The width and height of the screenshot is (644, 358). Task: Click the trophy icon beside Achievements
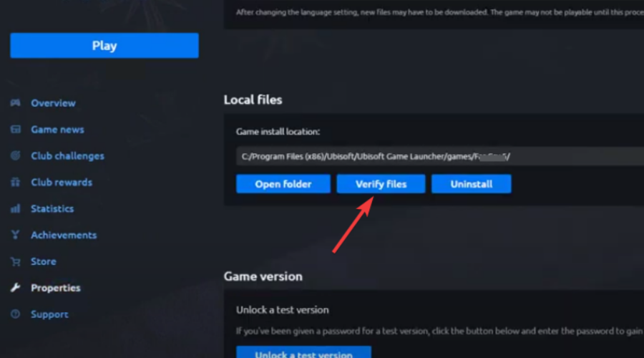coord(15,235)
